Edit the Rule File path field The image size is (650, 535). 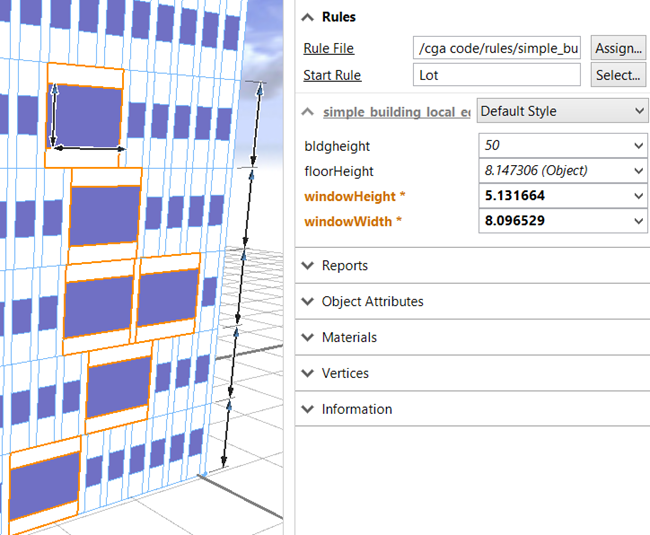[x=496, y=48]
